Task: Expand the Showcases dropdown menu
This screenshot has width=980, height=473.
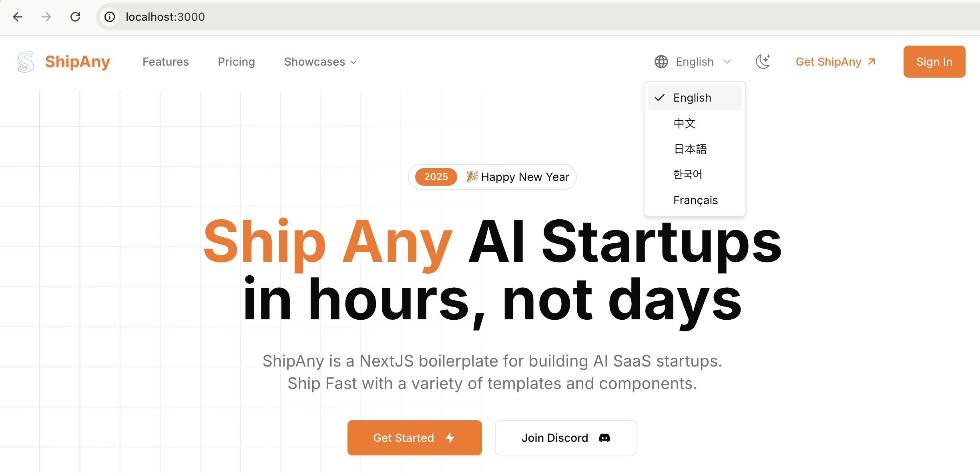Action: pyautogui.click(x=320, y=62)
